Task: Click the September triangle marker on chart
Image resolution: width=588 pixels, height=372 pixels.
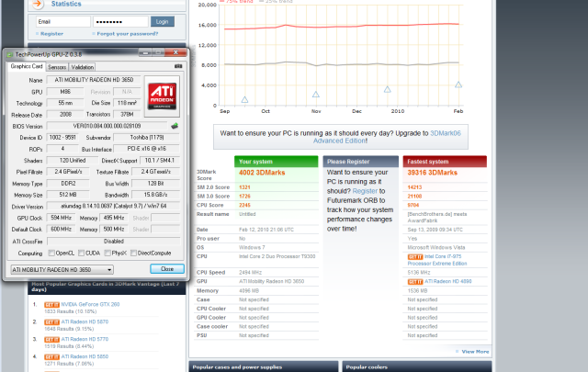Action: (244, 99)
